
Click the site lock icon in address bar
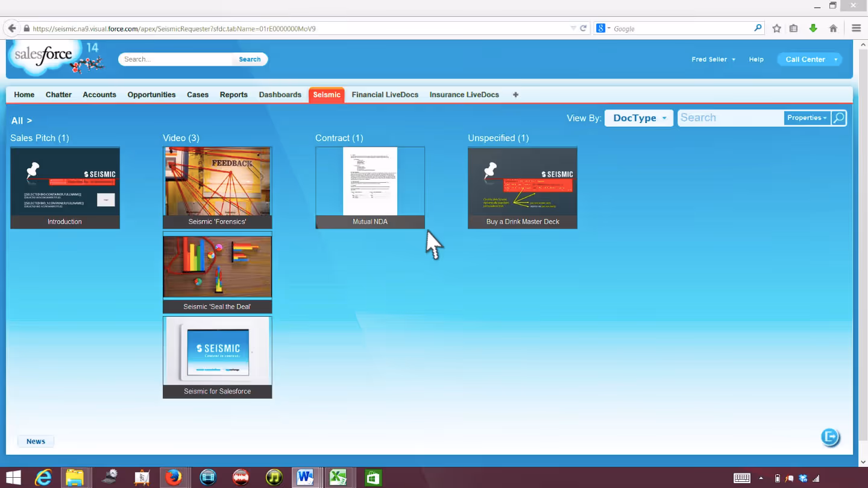(x=27, y=28)
